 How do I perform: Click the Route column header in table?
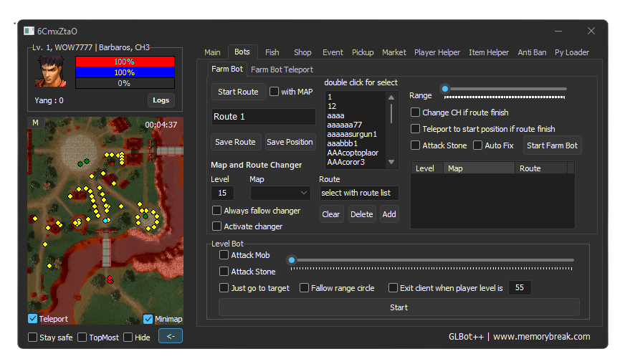click(541, 168)
